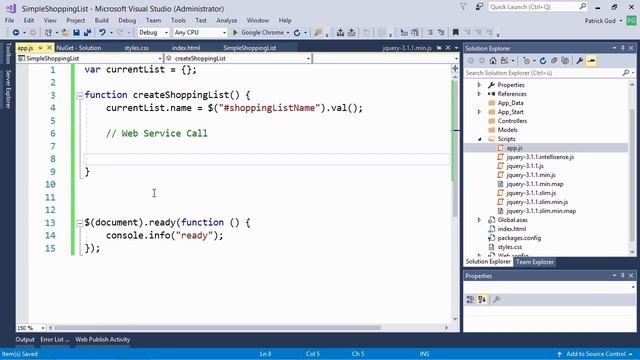Switch to the index.html tab
Image resolution: width=640 pixels, height=360 pixels.
[x=186, y=48]
